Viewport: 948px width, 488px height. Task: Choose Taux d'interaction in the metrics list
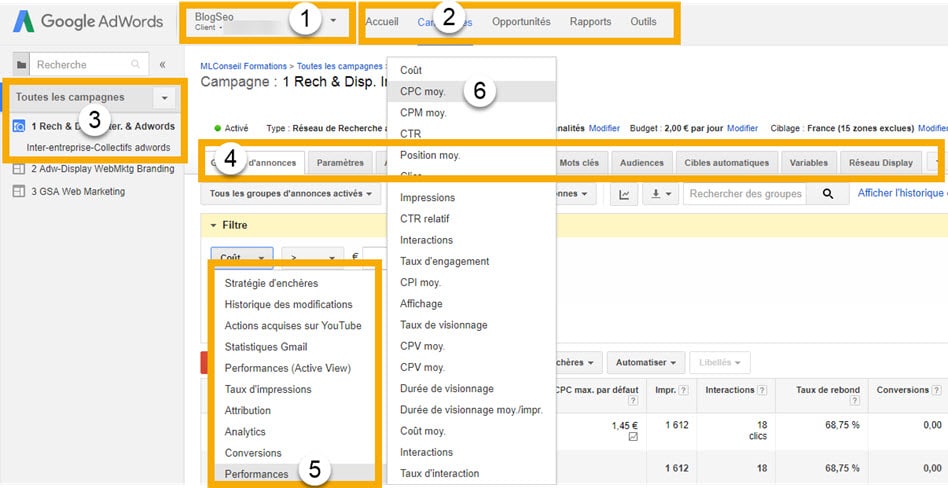click(471, 473)
